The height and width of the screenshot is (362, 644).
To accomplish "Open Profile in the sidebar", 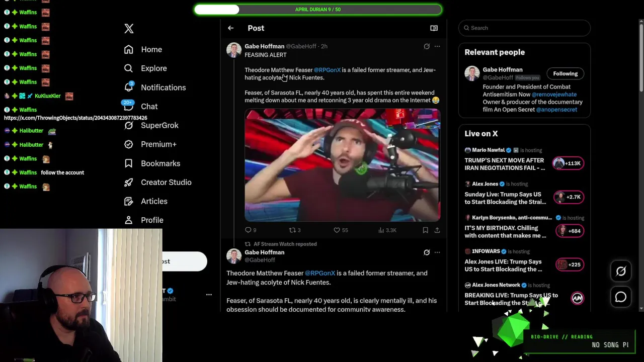I will pos(152,220).
